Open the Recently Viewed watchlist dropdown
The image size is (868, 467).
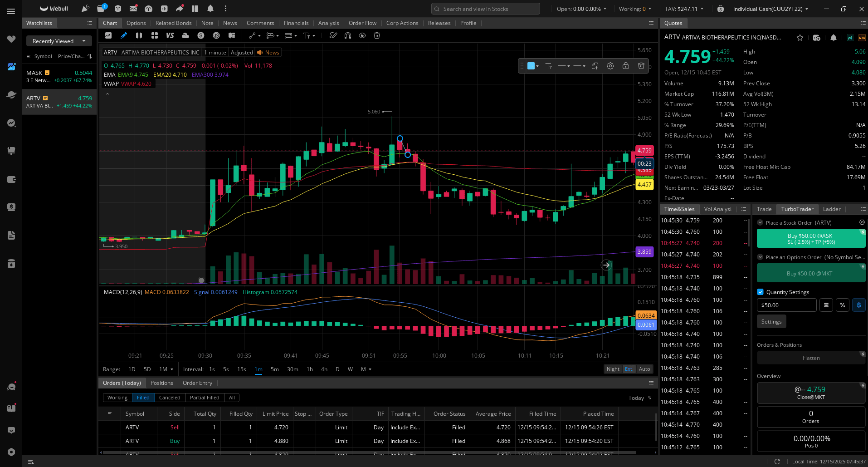(x=59, y=41)
